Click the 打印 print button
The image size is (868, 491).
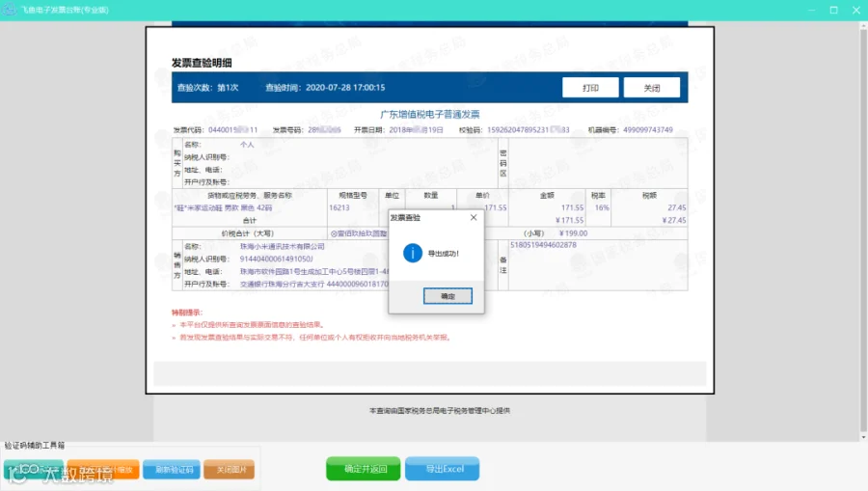pyautogui.click(x=590, y=88)
